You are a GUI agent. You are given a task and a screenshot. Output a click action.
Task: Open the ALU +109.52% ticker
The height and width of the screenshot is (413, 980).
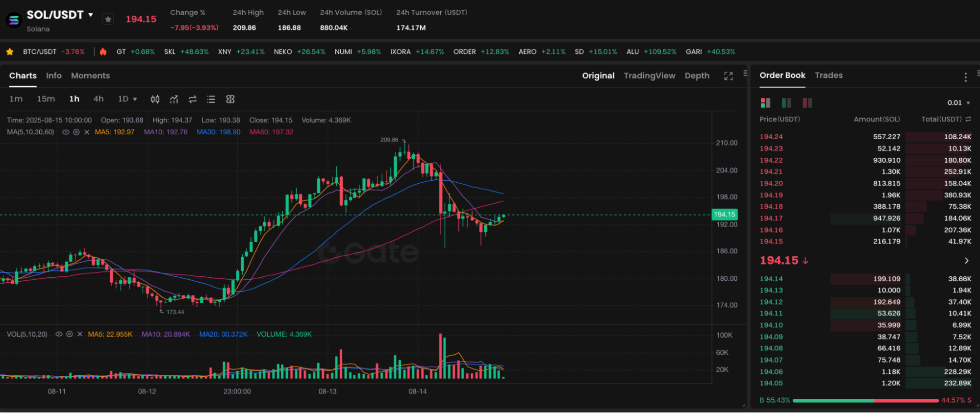point(651,51)
